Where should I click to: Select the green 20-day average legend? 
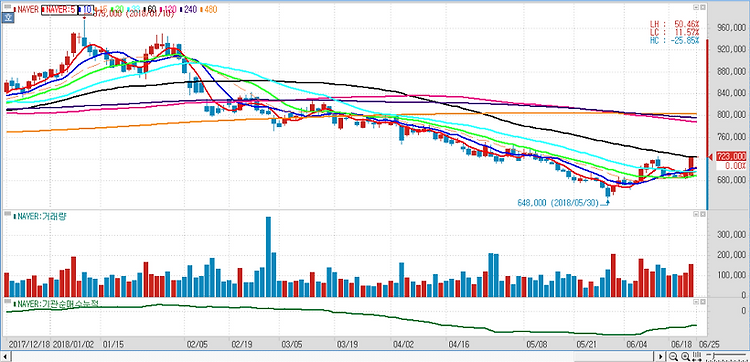[117, 10]
